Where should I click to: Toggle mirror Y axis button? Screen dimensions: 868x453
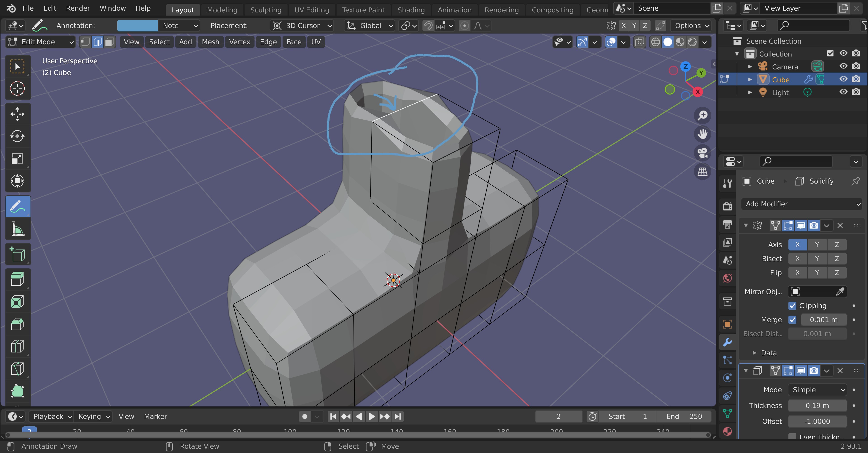coord(817,245)
